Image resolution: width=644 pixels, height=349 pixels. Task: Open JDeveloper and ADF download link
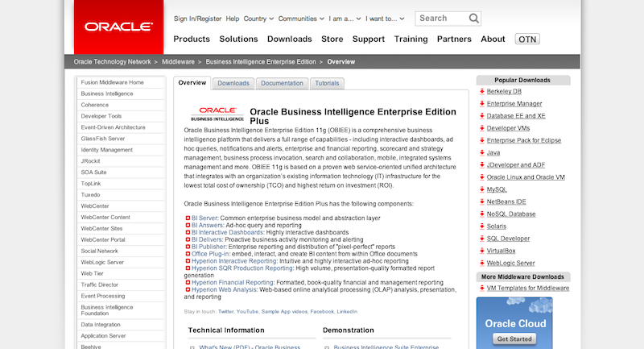(x=516, y=165)
